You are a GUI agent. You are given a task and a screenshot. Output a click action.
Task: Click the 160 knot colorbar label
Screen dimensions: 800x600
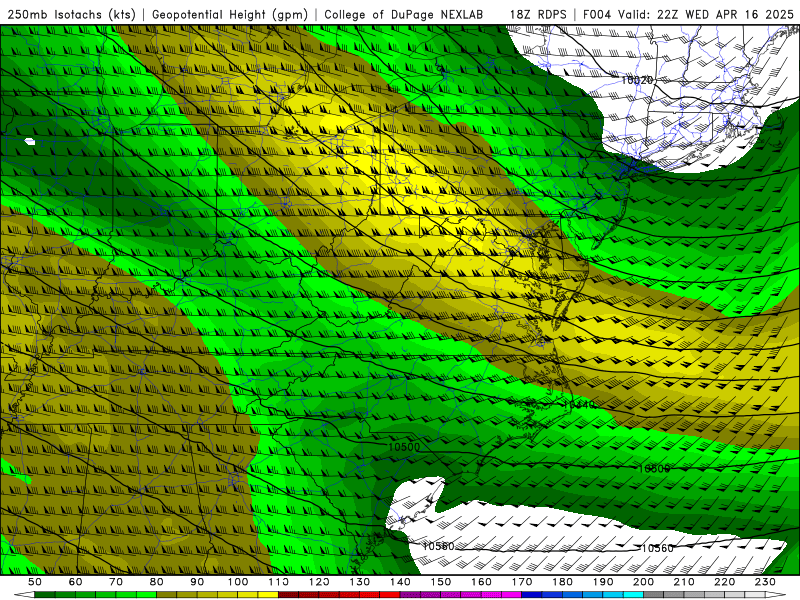[481, 582]
